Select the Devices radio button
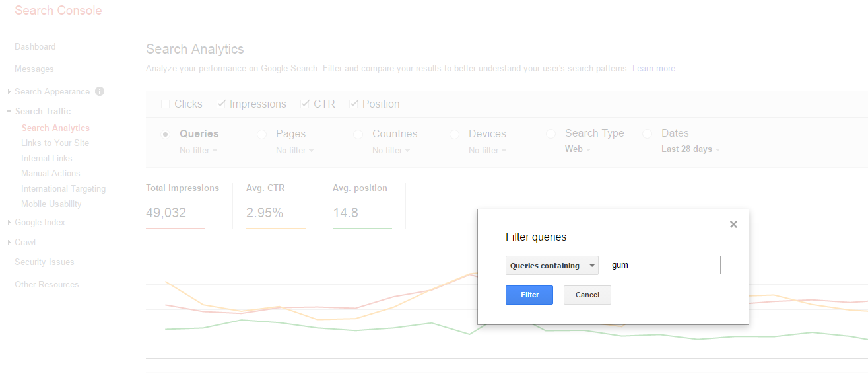The image size is (868, 378). pos(455,134)
